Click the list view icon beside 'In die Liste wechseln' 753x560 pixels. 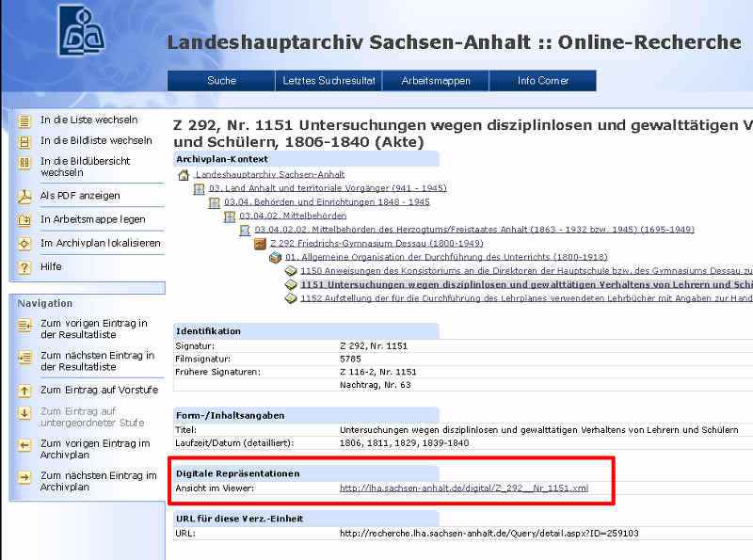24,121
